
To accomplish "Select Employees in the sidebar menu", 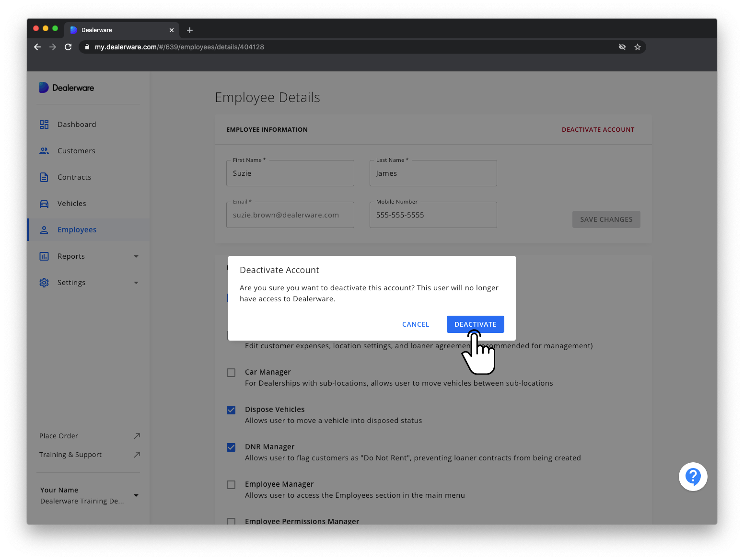I will 76,229.
